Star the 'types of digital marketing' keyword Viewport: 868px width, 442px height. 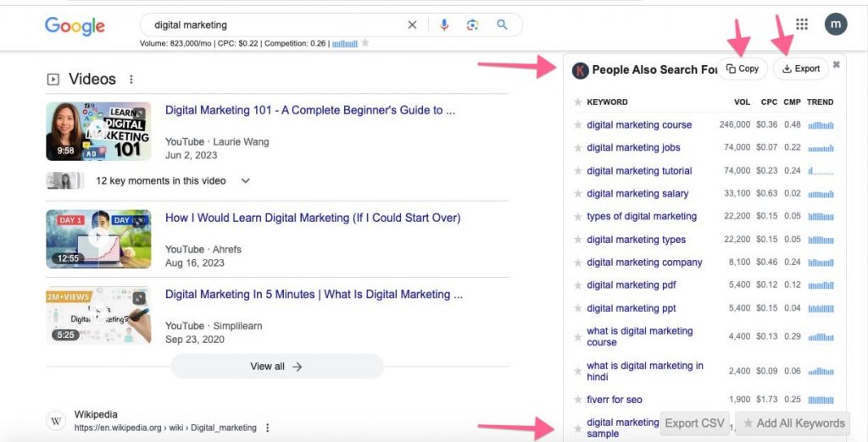pyautogui.click(x=578, y=216)
